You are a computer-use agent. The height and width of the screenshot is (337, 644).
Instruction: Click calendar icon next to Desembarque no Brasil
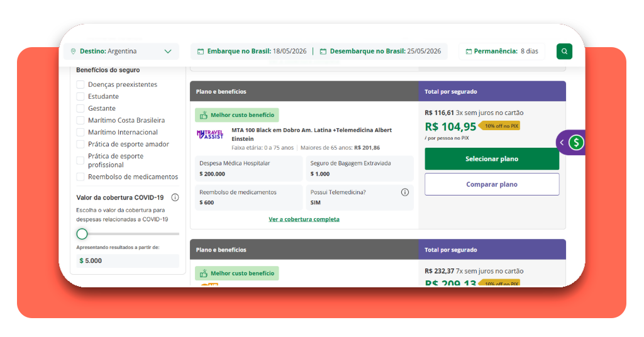(x=323, y=52)
